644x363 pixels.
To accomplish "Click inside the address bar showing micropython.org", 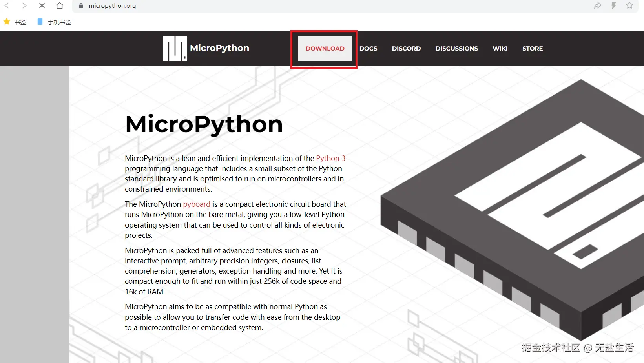I will click(x=112, y=5).
